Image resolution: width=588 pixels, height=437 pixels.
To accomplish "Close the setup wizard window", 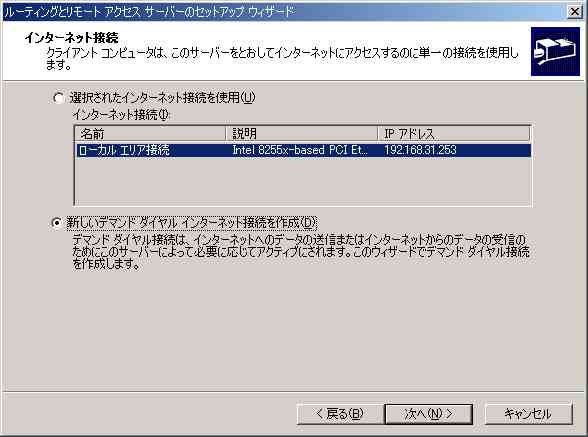I will click(574, 12).
